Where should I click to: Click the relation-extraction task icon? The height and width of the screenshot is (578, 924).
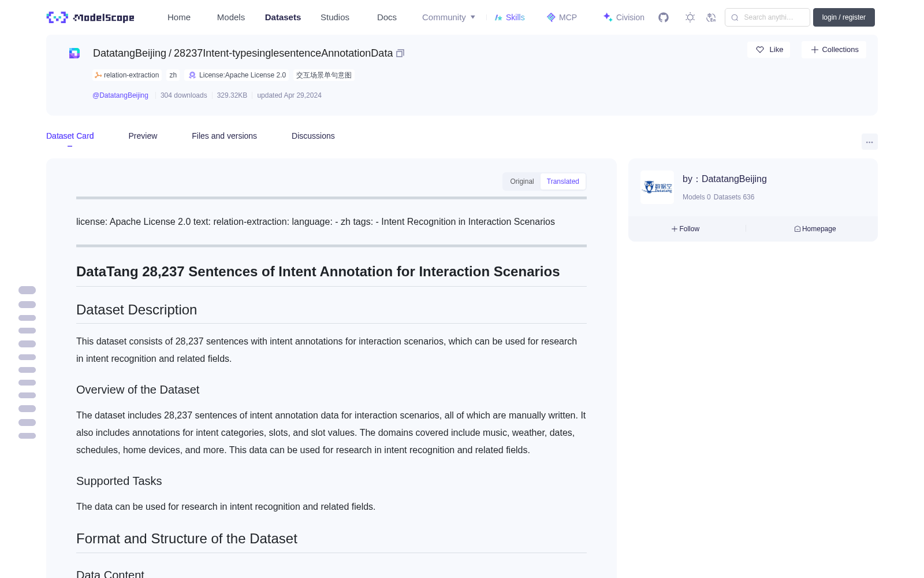pos(98,75)
